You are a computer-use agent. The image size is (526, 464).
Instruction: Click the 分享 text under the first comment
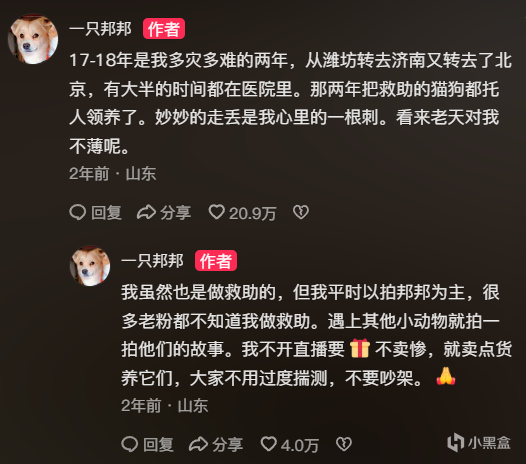tap(176, 213)
